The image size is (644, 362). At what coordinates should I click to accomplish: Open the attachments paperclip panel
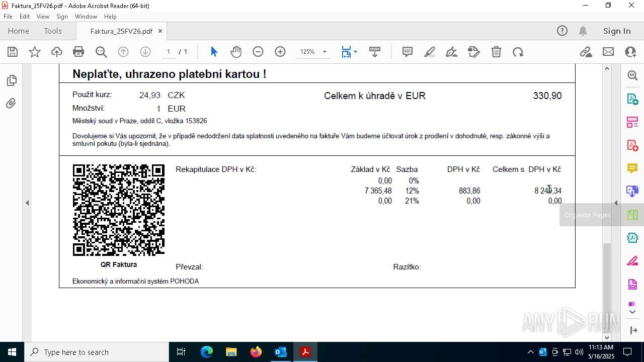[11, 104]
